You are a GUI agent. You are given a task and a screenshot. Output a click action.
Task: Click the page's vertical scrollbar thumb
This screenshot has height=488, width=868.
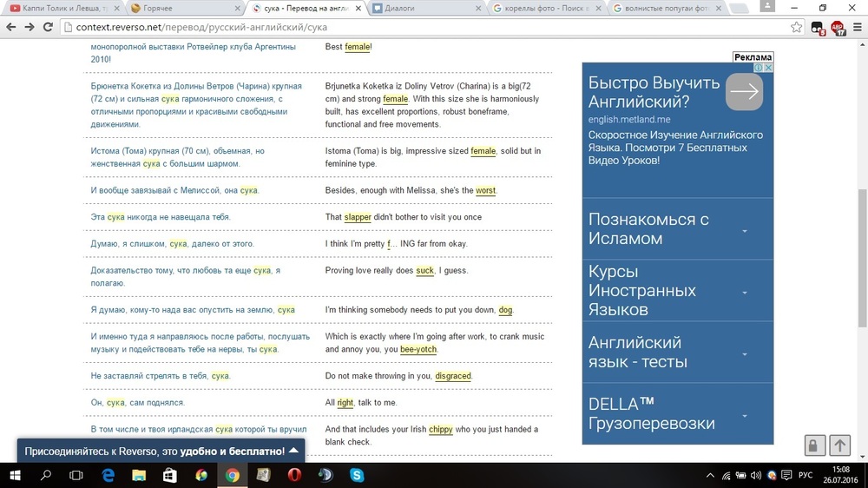(862, 215)
